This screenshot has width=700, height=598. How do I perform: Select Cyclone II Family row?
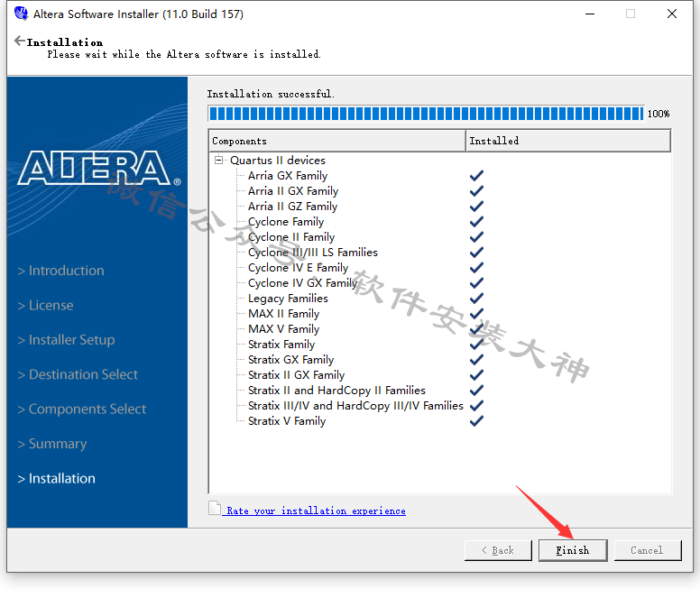pos(291,237)
